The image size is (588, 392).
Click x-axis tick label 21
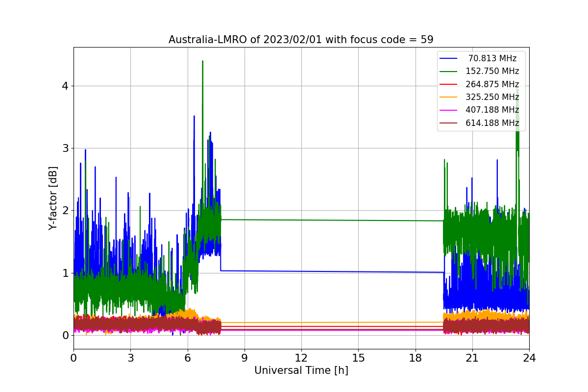pyautogui.click(x=472, y=358)
